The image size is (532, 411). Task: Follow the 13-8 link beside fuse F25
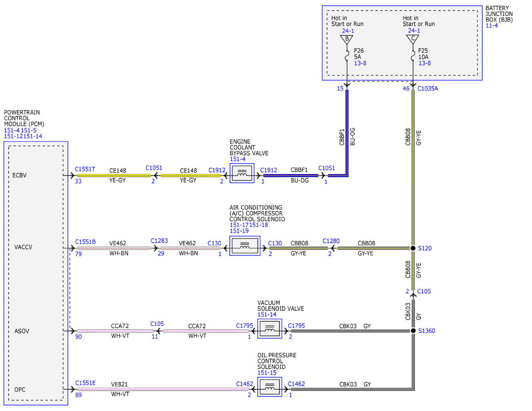coord(424,63)
